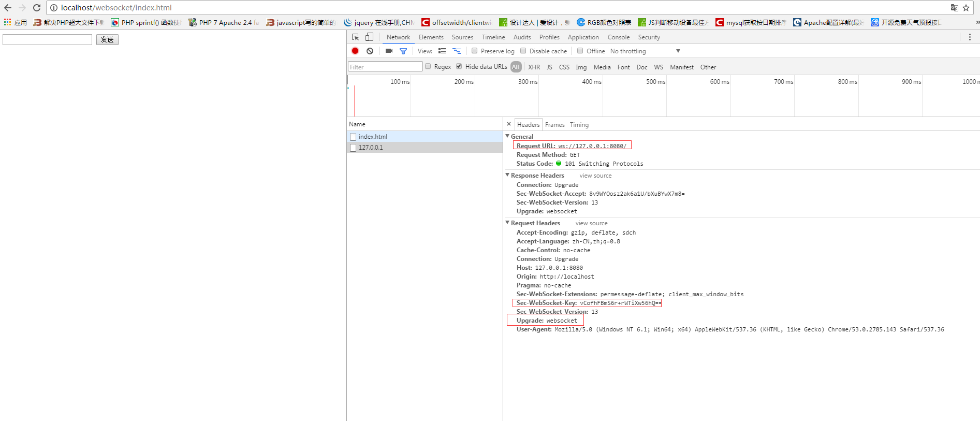Stop recording network log with red button
Viewport: 980px width, 421px height.
click(355, 51)
